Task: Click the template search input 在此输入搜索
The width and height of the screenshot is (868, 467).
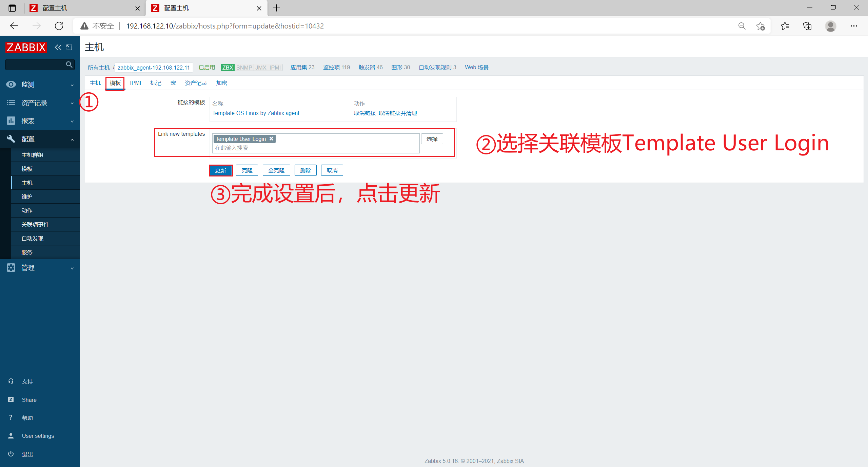Action: point(315,148)
